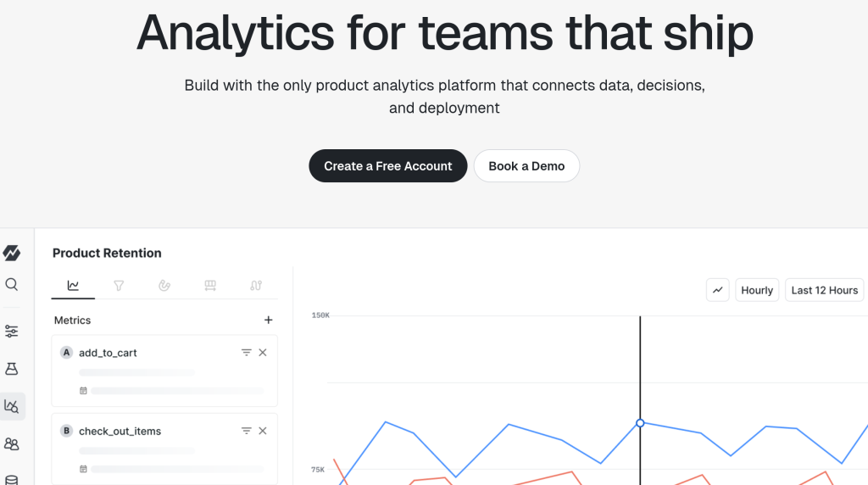The width and height of the screenshot is (868, 485).
Task: Open filter options for check_out_items
Action: [x=247, y=431]
